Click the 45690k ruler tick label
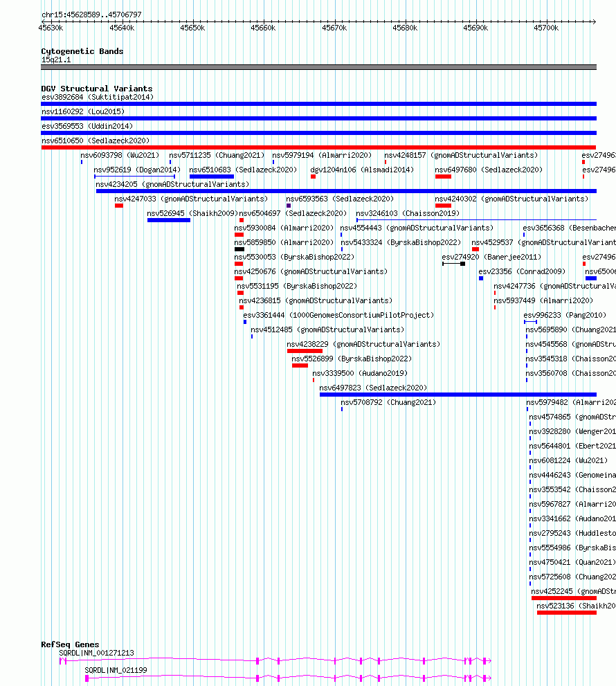616x686 pixels. (x=475, y=28)
